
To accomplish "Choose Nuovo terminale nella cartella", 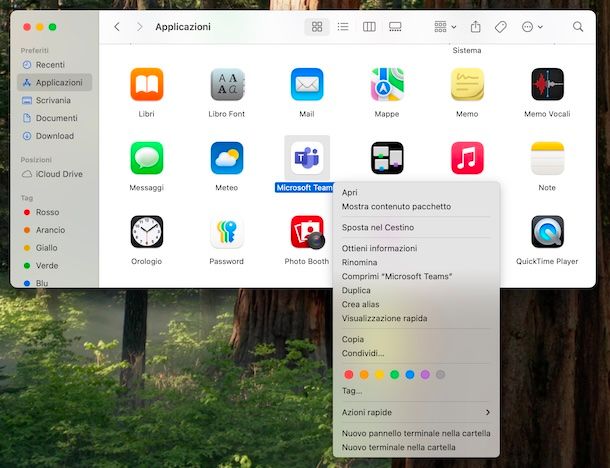I will click(416, 447).
